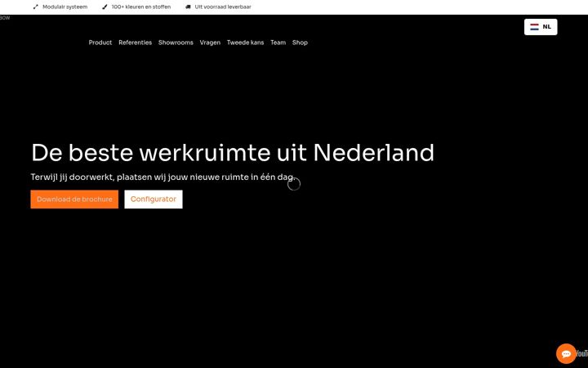Click the 100+ kleuren en stoffen text
This screenshot has height=368, width=588.
[141, 7]
